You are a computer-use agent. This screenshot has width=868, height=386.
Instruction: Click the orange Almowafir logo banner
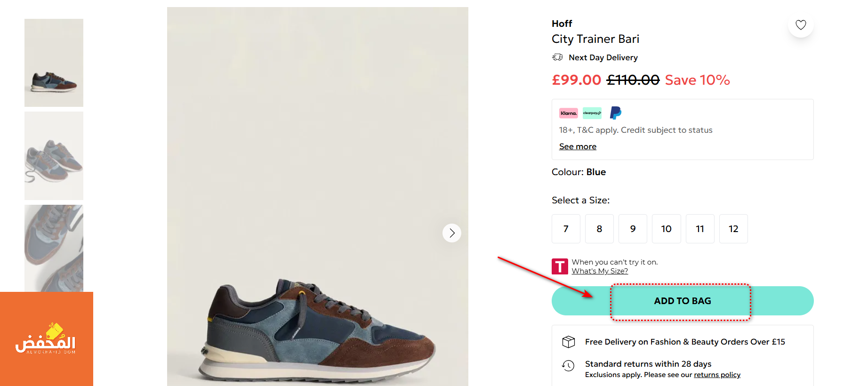coord(47,339)
